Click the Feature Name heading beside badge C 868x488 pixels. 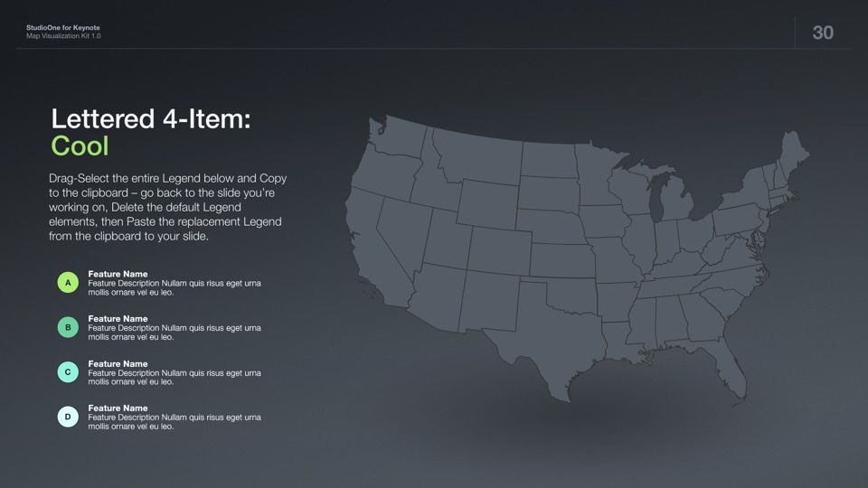click(x=118, y=363)
